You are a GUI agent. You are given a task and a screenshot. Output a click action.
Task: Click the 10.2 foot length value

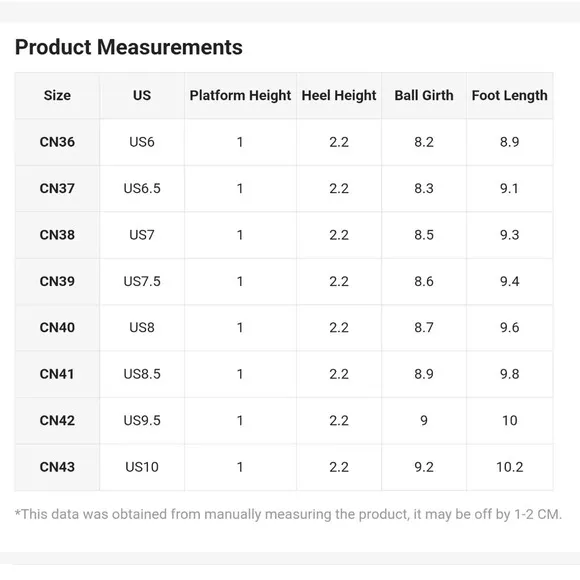click(510, 467)
